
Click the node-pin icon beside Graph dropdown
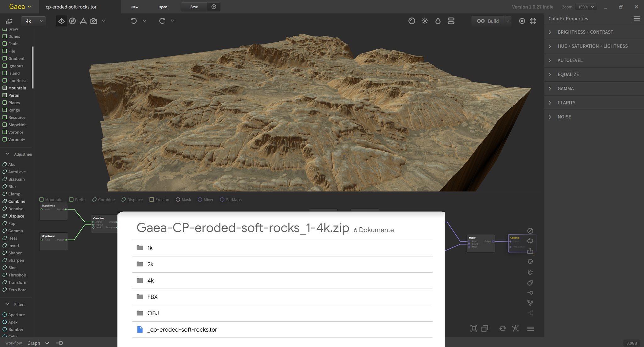[59, 343]
